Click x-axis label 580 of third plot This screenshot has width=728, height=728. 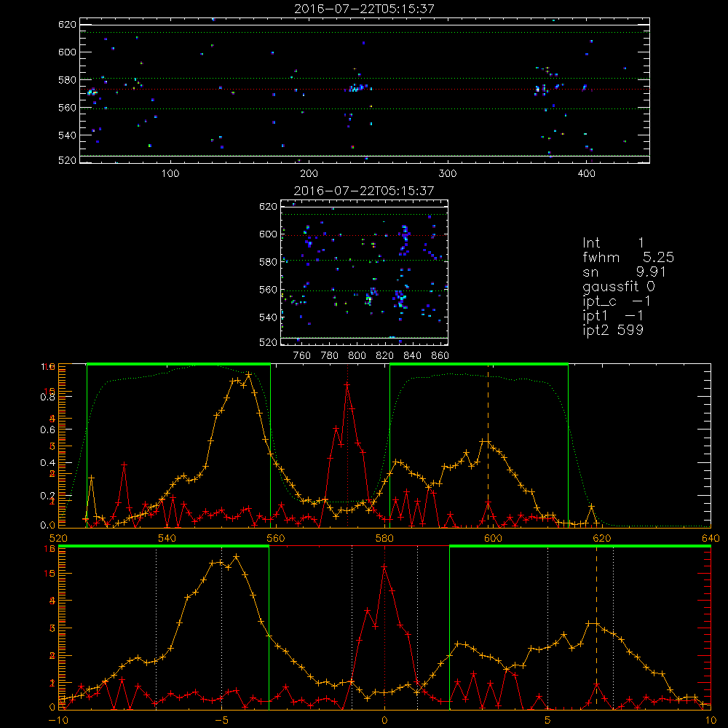[384, 538]
